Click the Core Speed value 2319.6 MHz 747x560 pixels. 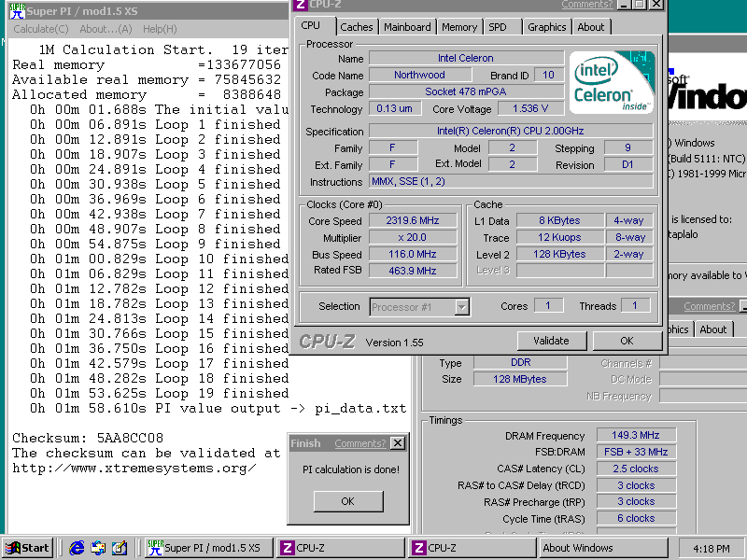[x=413, y=220]
